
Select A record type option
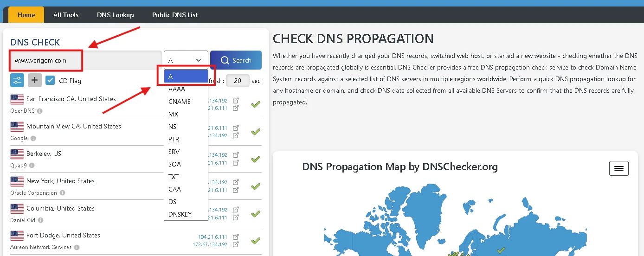(x=186, y=77)
